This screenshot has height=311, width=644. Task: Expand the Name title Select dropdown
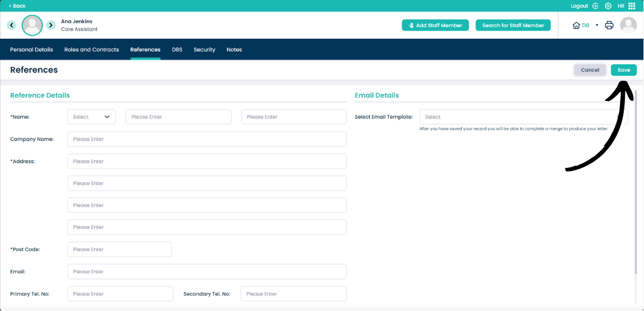92,117
